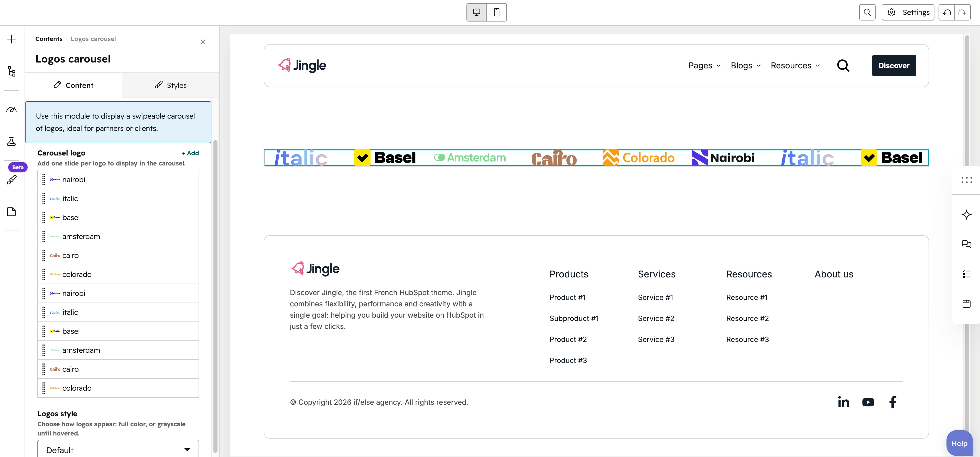Click the Settings button

[x=908, y=12]
